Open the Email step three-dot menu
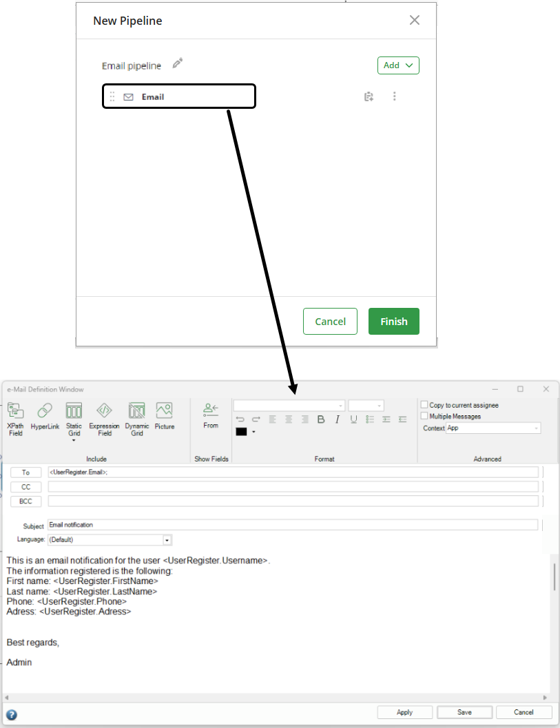This screenshot has height=728, width=560. (x=395, y=96)
